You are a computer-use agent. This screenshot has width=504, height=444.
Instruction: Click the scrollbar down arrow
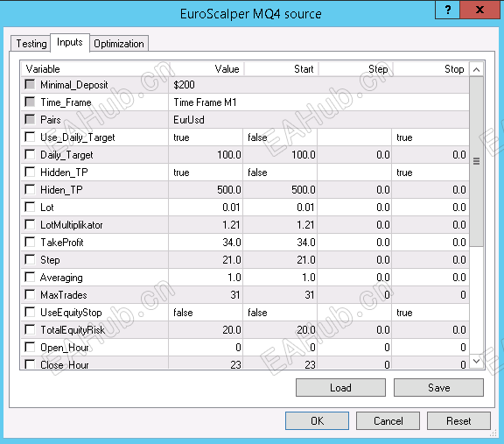[476, 361]
